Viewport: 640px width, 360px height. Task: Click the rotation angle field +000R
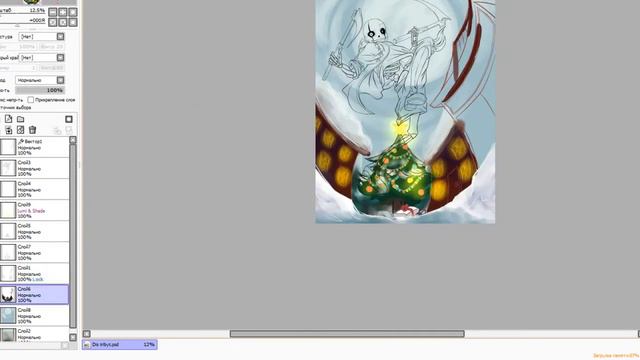(23, 20)
